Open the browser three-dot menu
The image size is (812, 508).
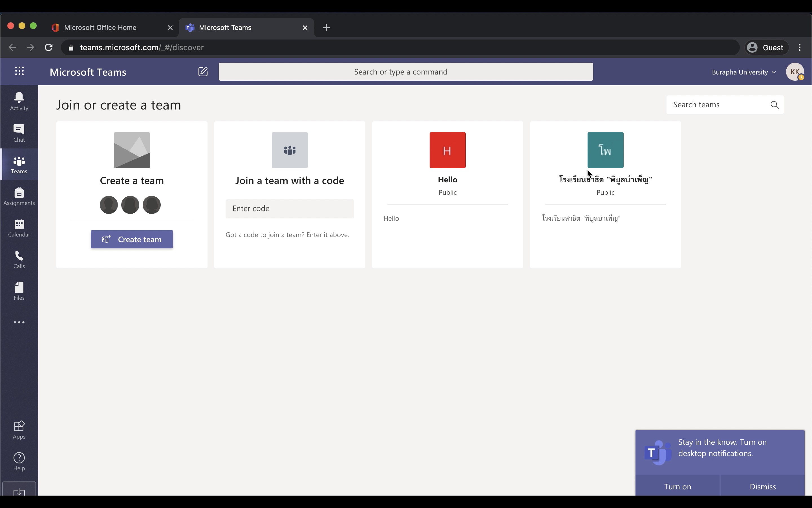[800, 47]
